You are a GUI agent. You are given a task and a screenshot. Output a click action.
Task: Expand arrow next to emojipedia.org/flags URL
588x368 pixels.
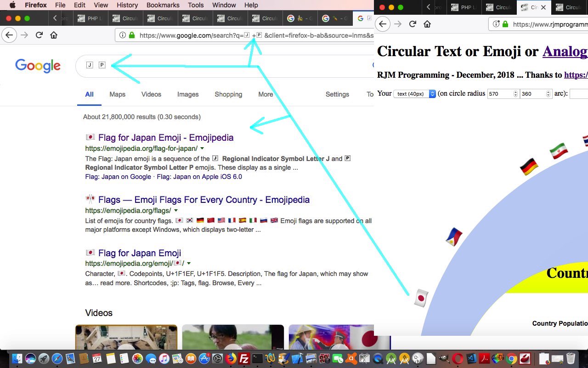(x=175, y=211)
